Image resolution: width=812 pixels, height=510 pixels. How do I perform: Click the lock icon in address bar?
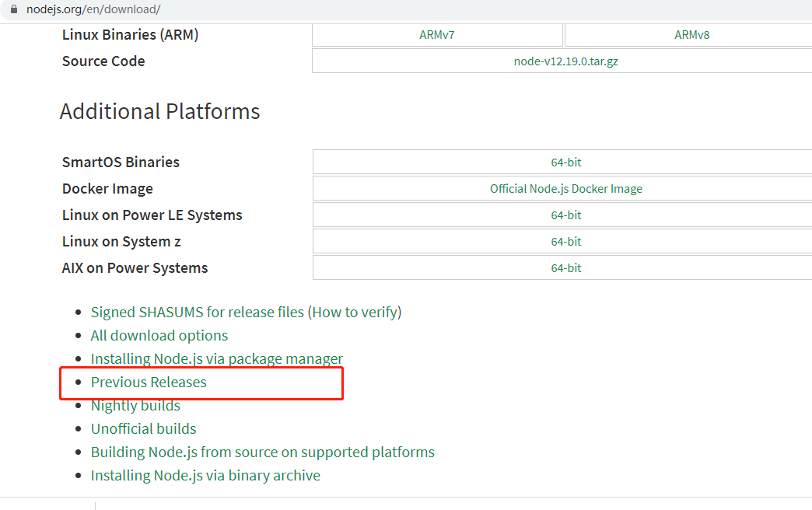pos(13,9)
